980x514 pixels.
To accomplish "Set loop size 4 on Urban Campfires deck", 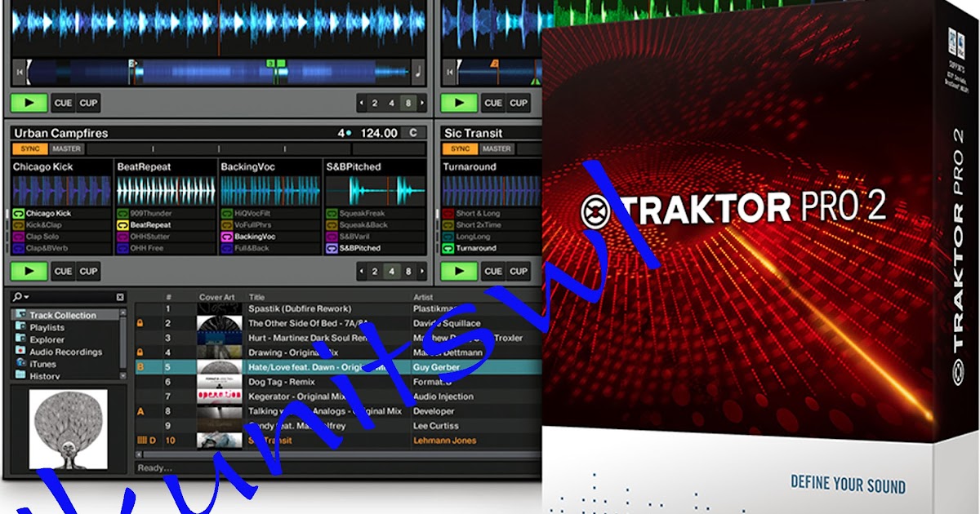I will pyautogui.click(x=392, y=272).
